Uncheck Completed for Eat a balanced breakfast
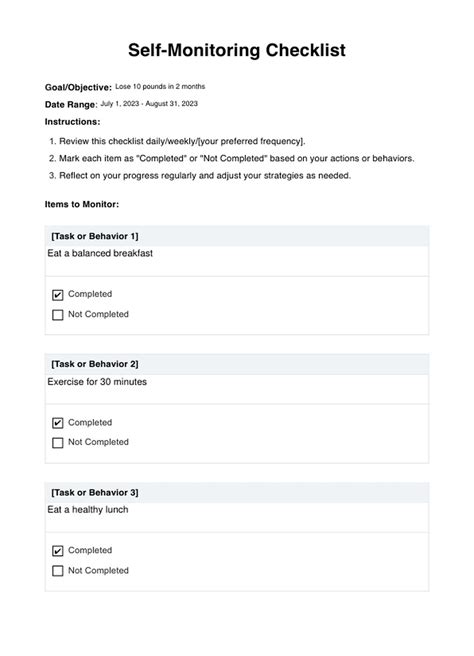 [x=57, y=295]
